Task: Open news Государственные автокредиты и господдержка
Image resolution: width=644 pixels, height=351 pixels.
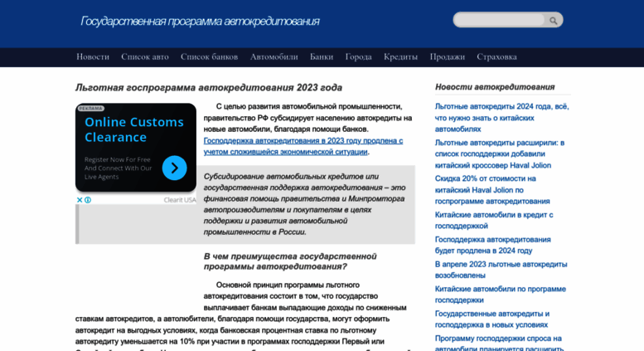Action: (492, 319)
